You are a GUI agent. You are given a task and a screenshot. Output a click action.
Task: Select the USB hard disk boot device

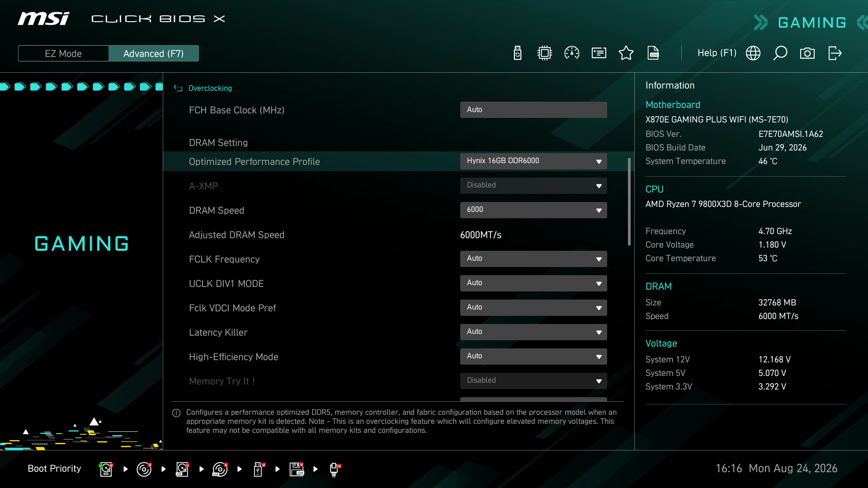click(x=182, y=469)
